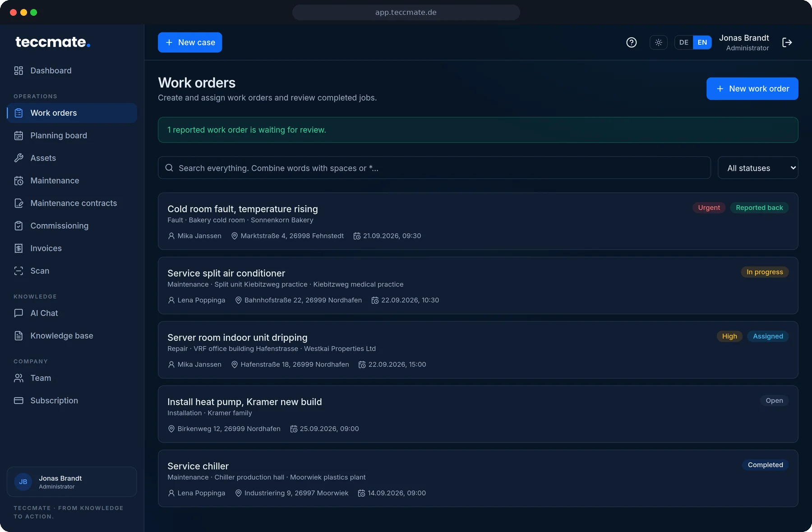Image resolution: width=812 pixels, height=532 pixels.
Task: Open the All statuses dropdown
Action: pyautogui.click(x=758, y=168)
